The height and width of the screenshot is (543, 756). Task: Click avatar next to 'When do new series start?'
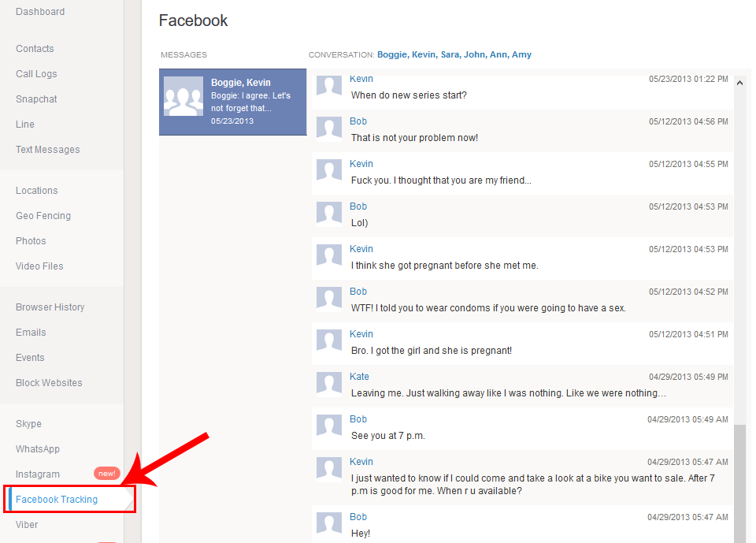tap(329, 87)
